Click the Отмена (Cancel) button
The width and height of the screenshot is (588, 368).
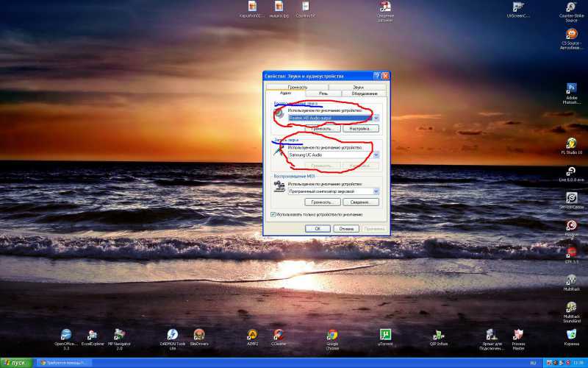click(x=345, y=229)
